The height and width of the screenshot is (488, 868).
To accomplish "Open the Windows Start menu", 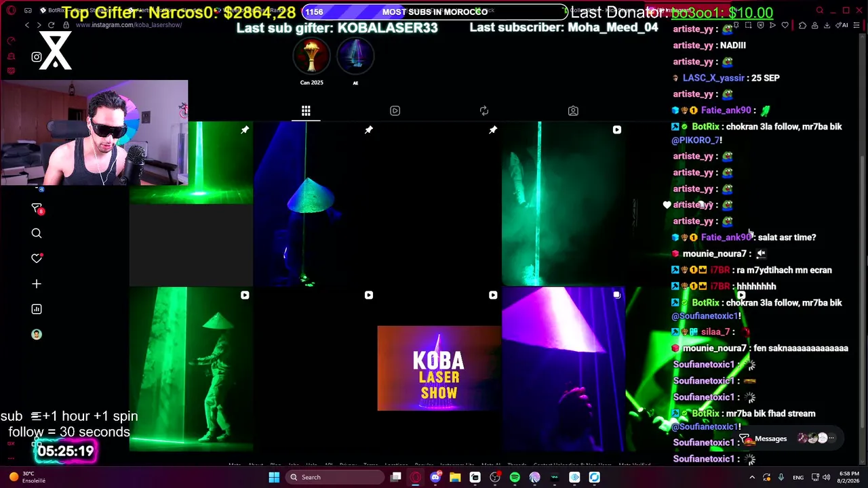I will click(x=274, y=477).
